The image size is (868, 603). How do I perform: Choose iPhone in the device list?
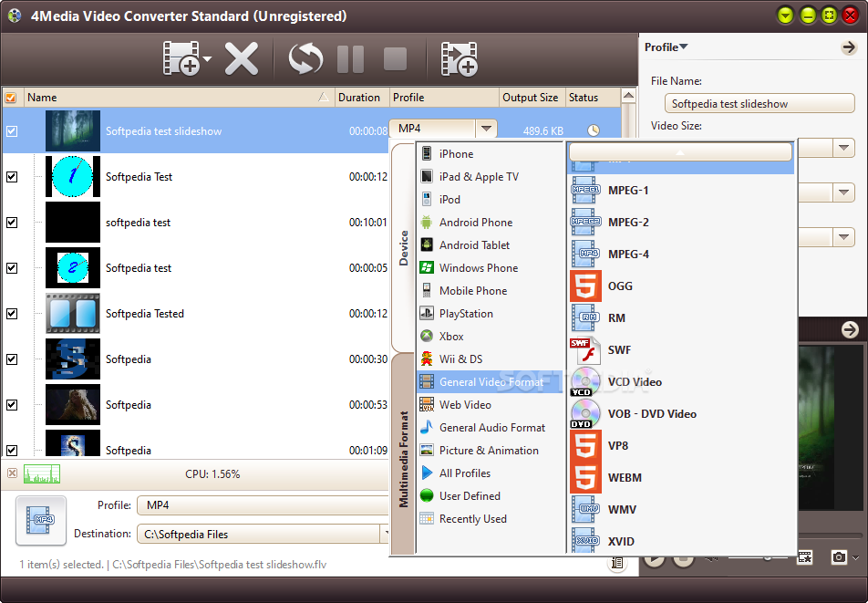pos(490,153)
